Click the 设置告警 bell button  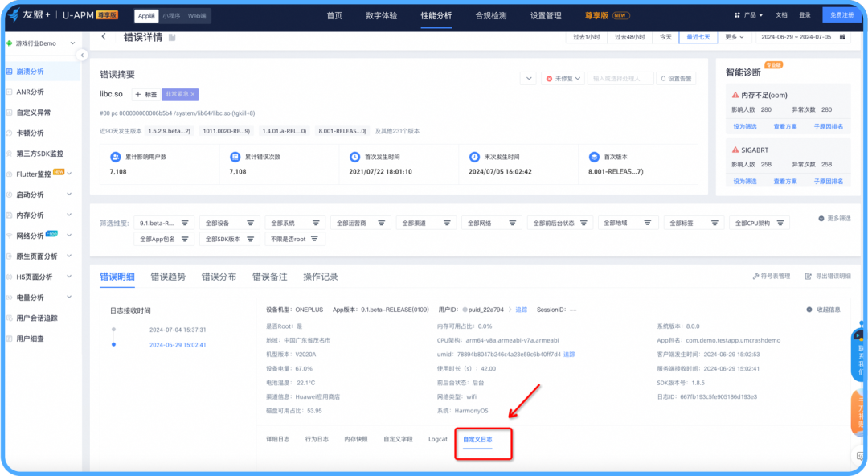coord(676,79)
